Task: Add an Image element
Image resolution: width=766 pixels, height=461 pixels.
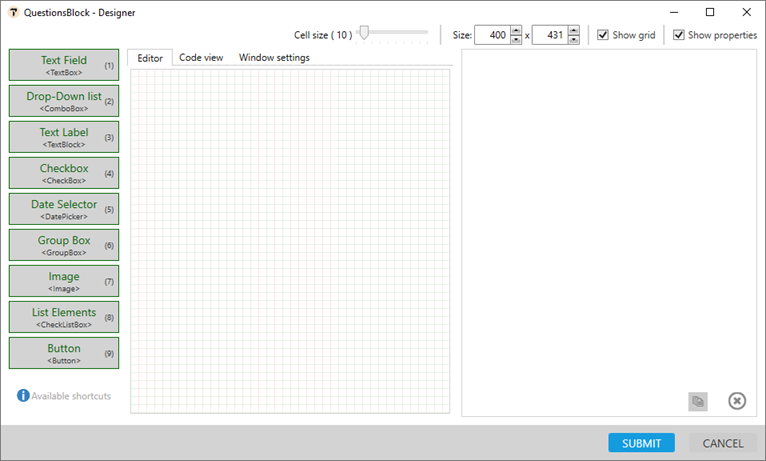Action: [x=64, y=281]
